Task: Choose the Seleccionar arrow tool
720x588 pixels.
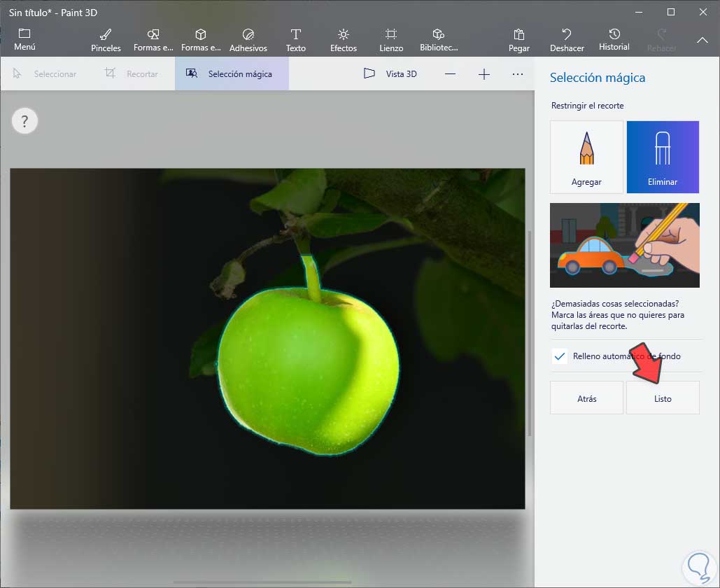Action: 45,73
